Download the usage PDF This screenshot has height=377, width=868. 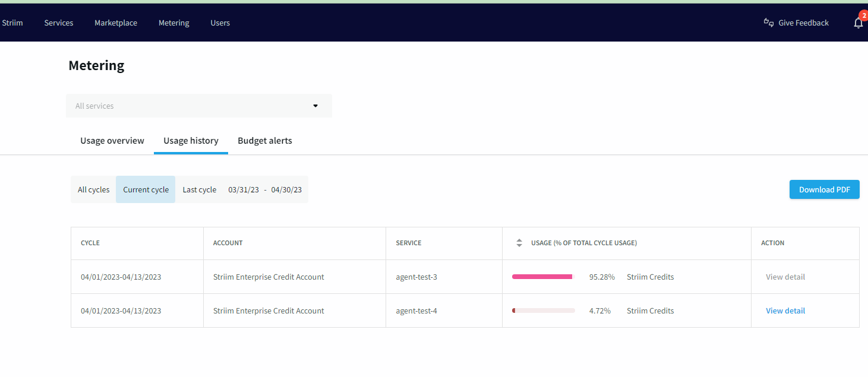tap(825, 189)
